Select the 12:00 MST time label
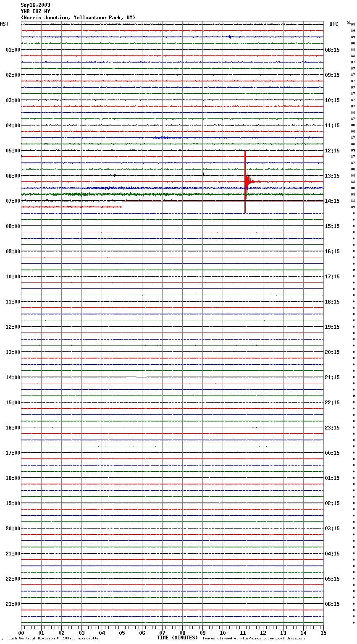Screen dimensions: 357x644 (x=13, y=327)
